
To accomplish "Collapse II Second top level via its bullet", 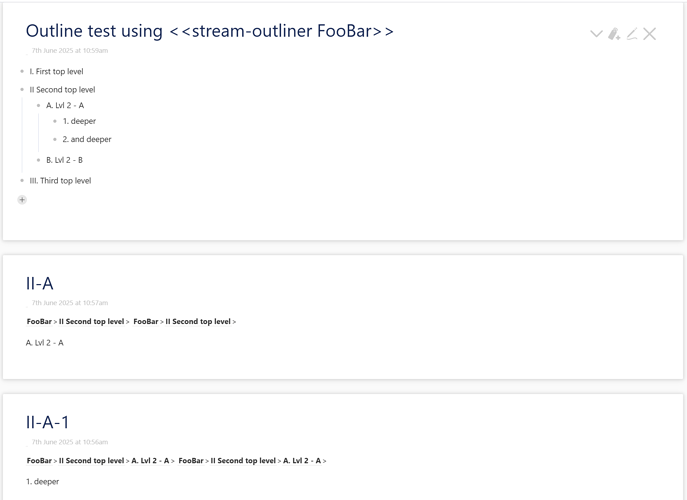I will 22,89.
